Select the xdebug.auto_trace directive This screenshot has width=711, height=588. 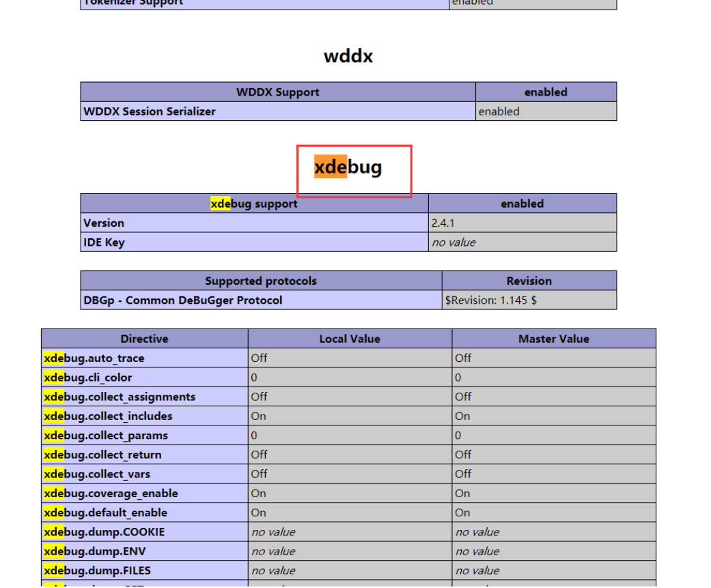click(x=94, y=358)
